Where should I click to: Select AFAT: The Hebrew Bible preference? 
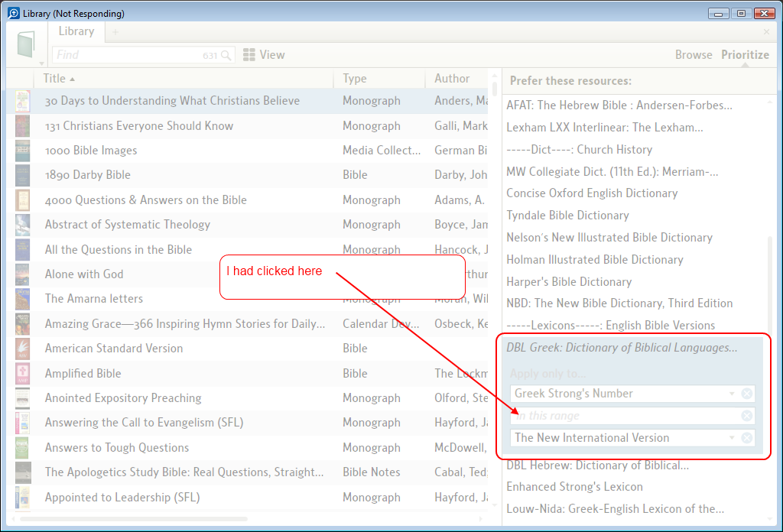coord(619,105)
